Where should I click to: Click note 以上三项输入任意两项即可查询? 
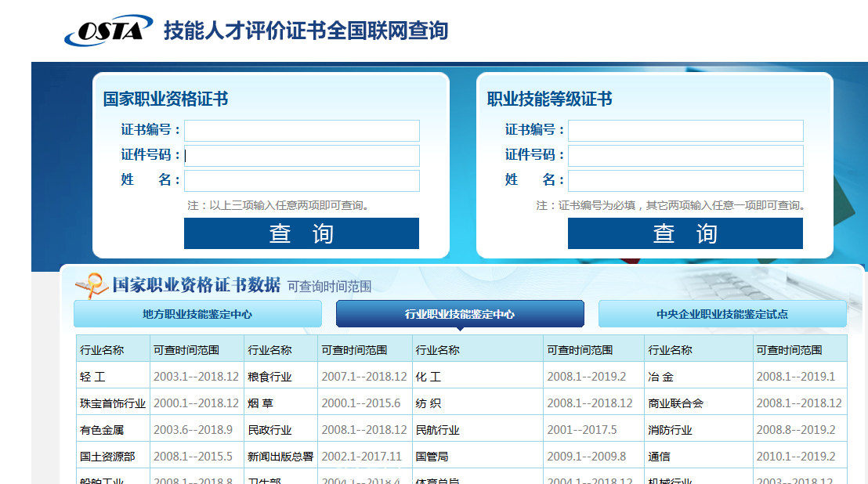(278, 205)
